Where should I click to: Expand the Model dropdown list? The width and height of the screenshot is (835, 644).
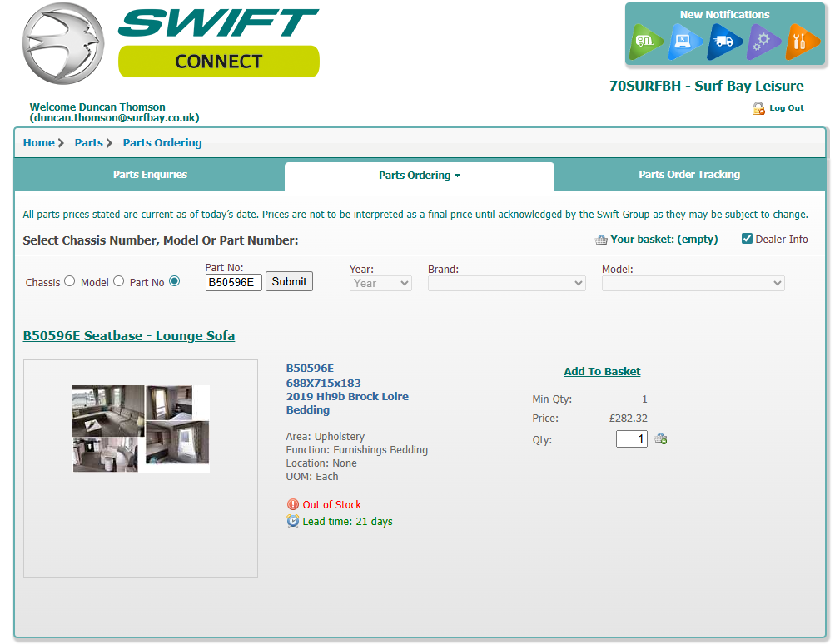693,283
